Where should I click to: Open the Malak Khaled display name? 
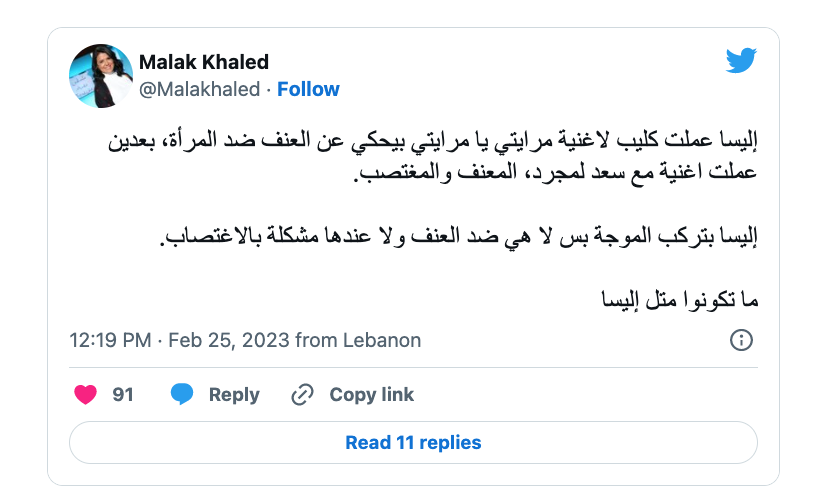(x=204, y=62)
